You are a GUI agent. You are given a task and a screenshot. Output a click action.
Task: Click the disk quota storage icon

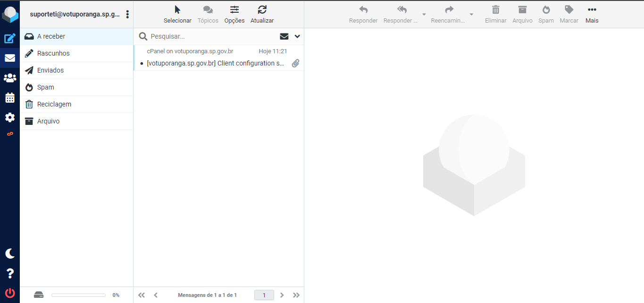coord(39,295)
